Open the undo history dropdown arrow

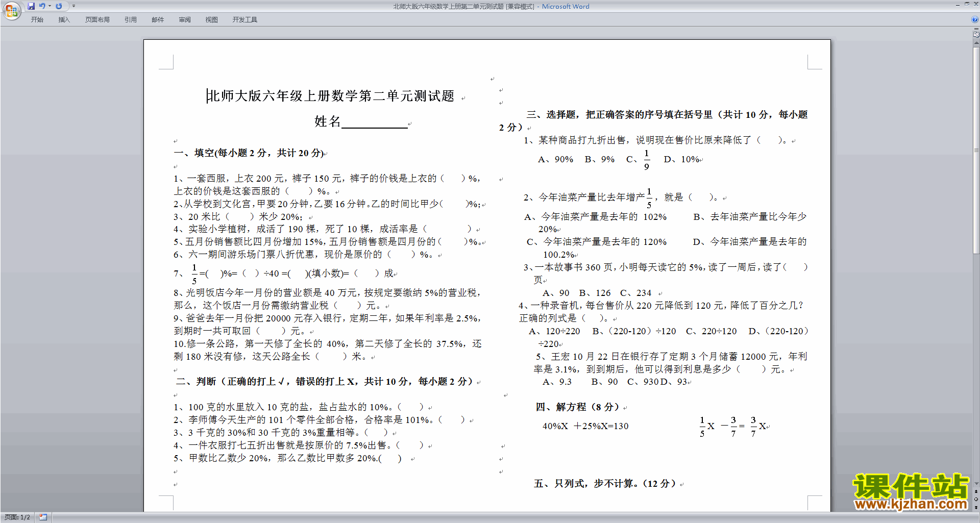pos(50,6)
